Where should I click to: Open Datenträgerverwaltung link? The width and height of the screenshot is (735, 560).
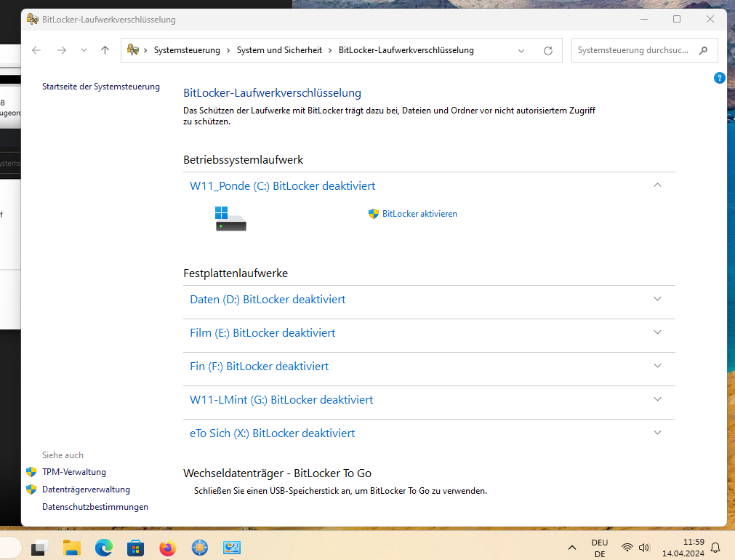pyautogui.click(x=86, y=489)
